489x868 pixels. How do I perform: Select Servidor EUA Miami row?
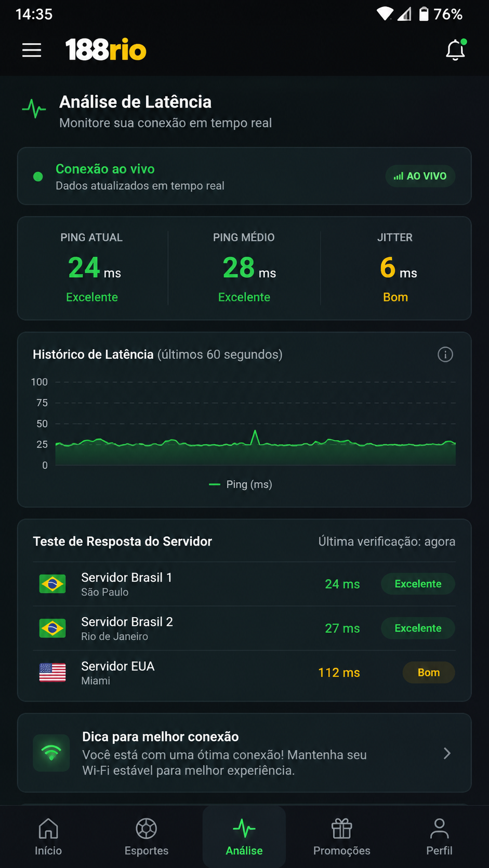244,673
